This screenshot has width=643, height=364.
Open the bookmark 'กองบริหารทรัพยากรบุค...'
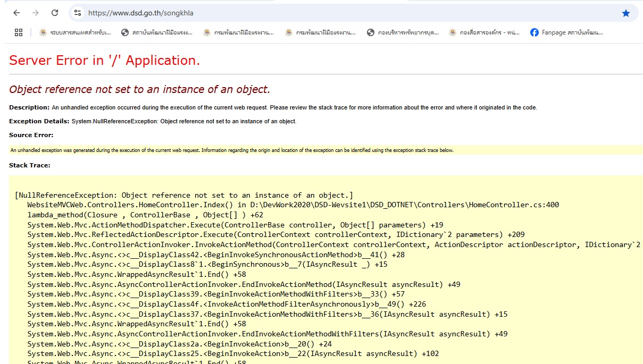[x=403, y=32]
